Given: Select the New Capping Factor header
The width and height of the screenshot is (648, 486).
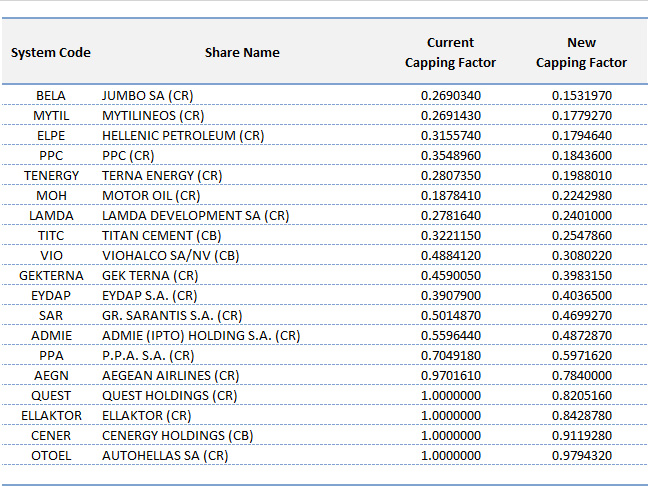Looking at the screenshot, I should (x=581, y=52).
